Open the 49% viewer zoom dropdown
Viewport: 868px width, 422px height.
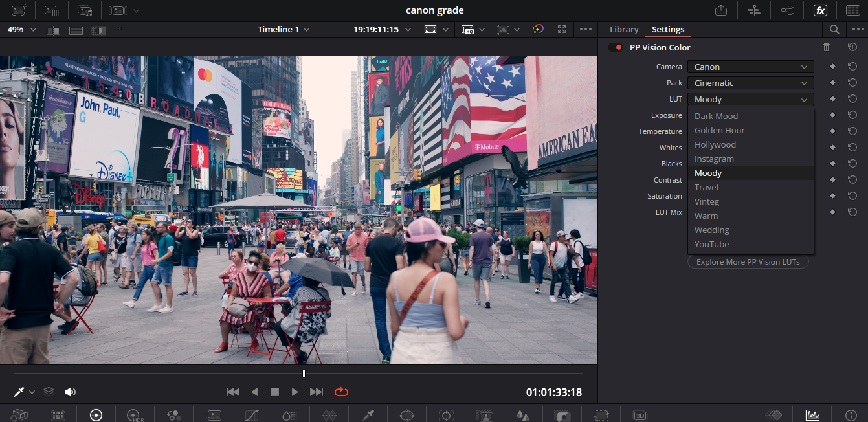[x=21, y=30]
